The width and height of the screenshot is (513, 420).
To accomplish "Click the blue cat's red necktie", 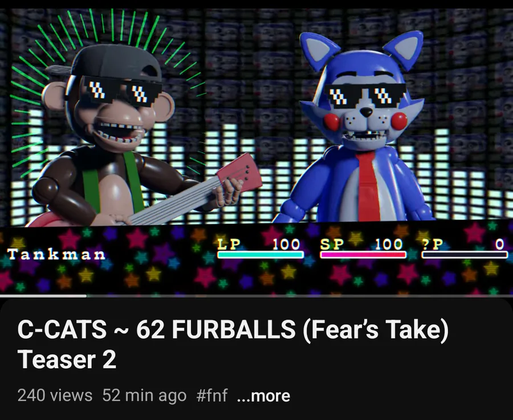I will coord(368,186).
